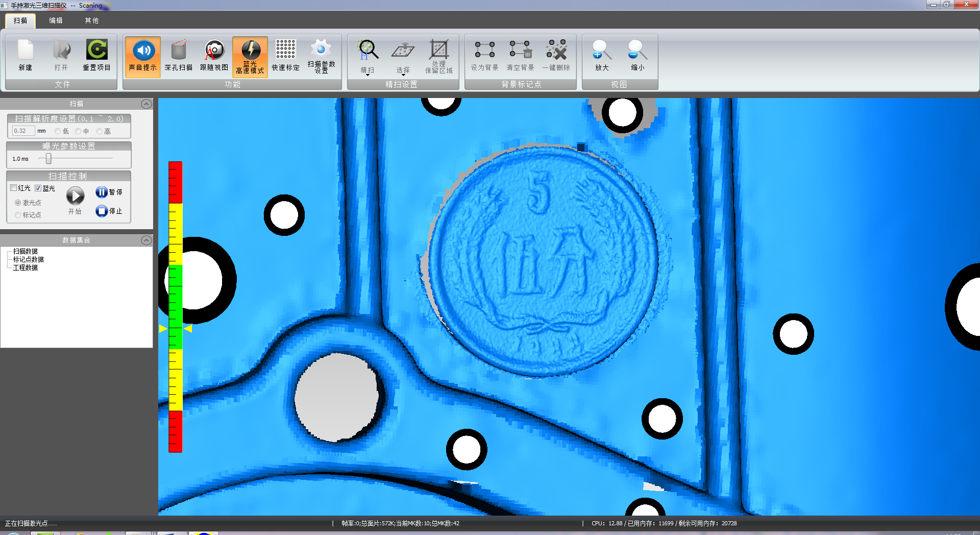Screen dimensions: 980x535
Task: Open 快速标定 quick calibration
Action: point(285,51)
